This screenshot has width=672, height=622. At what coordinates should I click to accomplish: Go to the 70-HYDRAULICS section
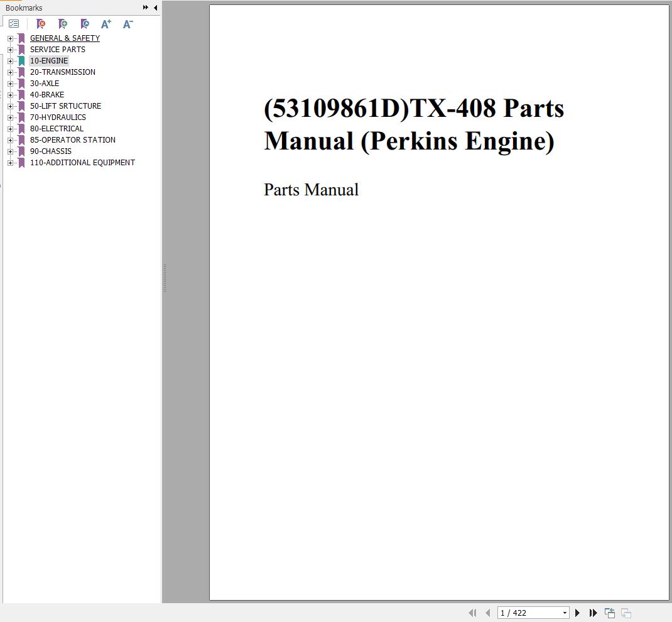tap(58, 117)
